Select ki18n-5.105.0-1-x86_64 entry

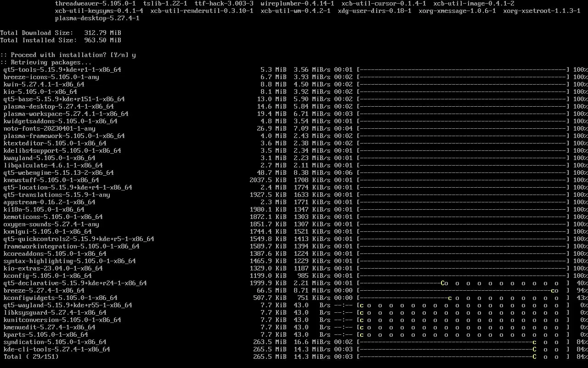click(44, 209)
